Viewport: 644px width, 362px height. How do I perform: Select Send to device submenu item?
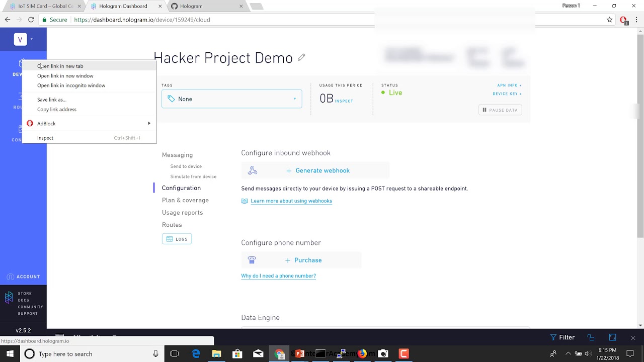pos(186,166)
